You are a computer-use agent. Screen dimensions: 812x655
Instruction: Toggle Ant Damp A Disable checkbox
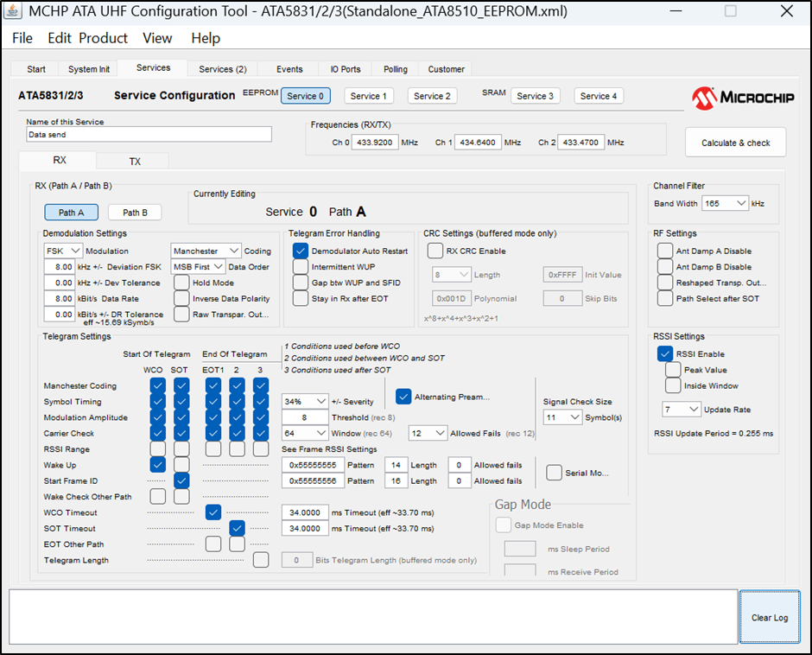(x=665, y=251)
